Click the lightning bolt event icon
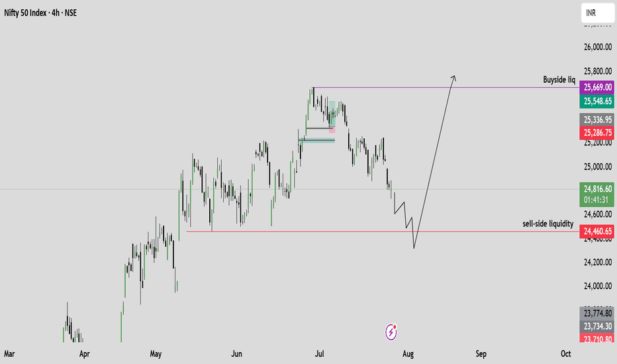 click(391, 332)
